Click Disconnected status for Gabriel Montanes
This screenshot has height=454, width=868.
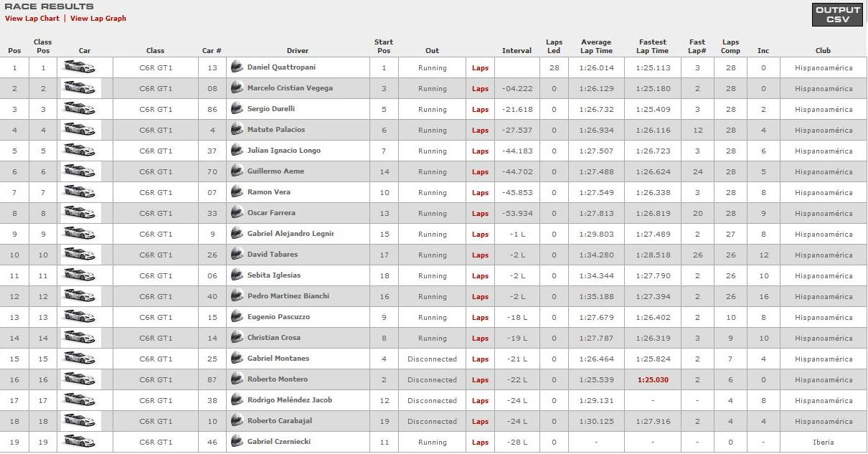point(432,359)
